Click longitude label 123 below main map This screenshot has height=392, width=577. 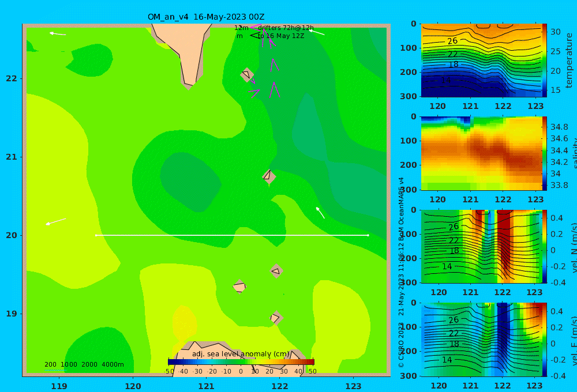(354, 386)
